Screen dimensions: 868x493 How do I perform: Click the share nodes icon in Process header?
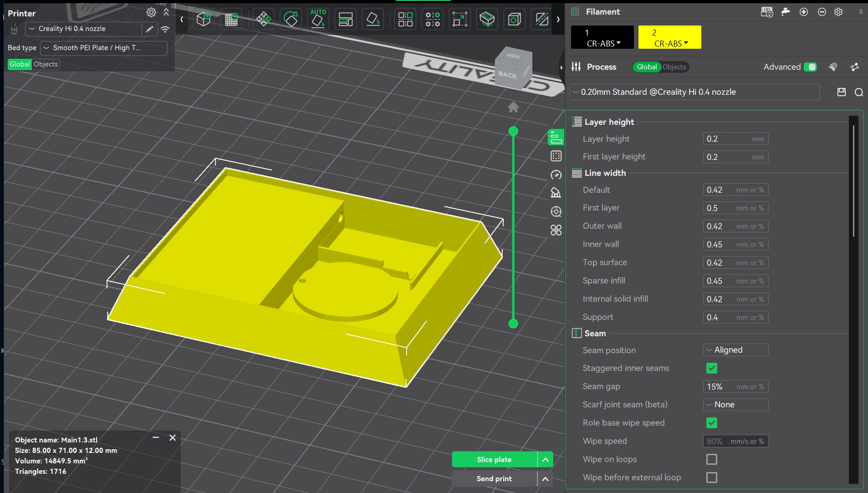click(x=855, y=67)
